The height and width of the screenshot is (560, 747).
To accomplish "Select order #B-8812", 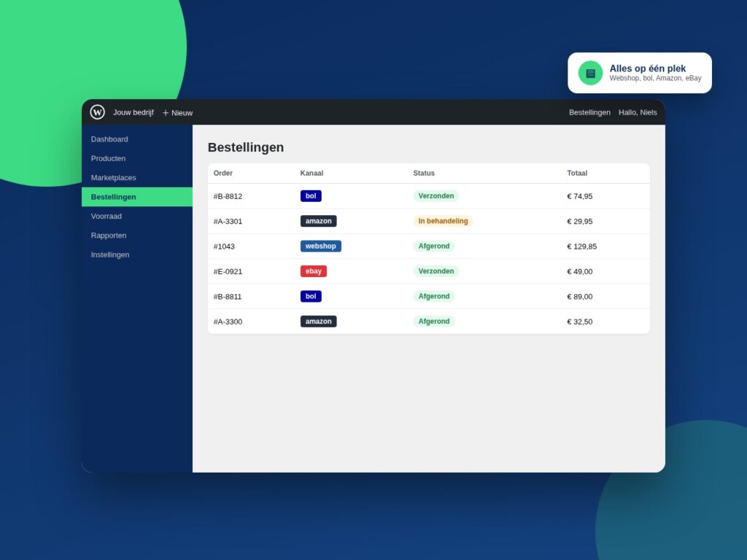I will (x=228, y=196).
